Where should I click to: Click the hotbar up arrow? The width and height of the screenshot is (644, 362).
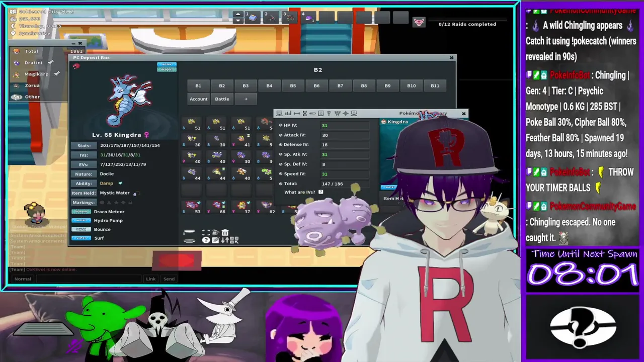(x=238, y=14)
